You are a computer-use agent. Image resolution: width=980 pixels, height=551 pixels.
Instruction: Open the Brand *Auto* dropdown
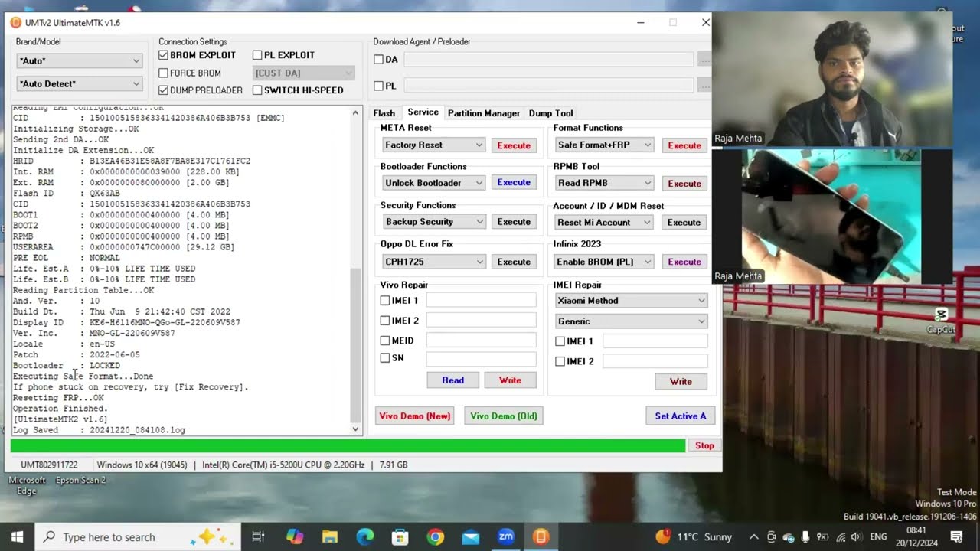tap(80, 60)
